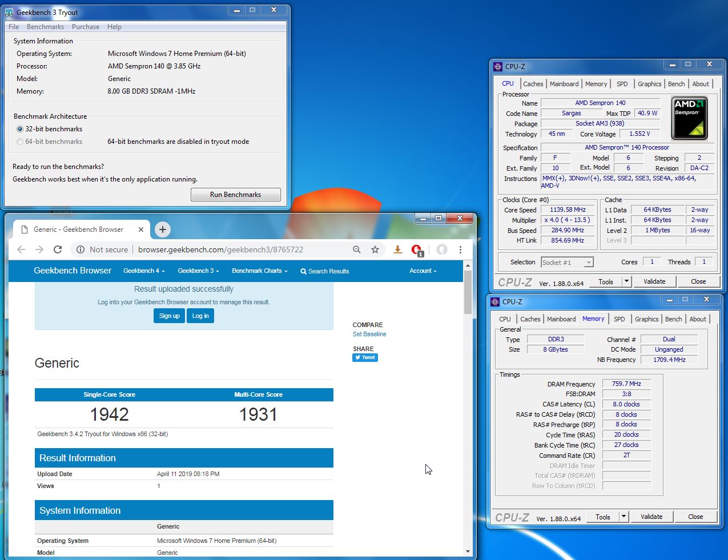
Task: Click the Log in button
Action: point(200,316)
